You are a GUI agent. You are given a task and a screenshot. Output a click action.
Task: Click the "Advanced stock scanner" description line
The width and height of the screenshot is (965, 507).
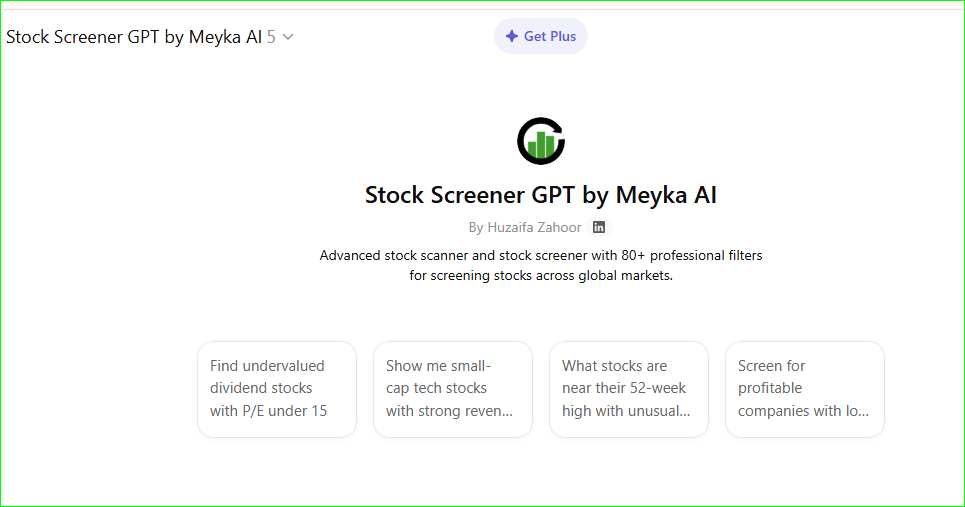541,255
